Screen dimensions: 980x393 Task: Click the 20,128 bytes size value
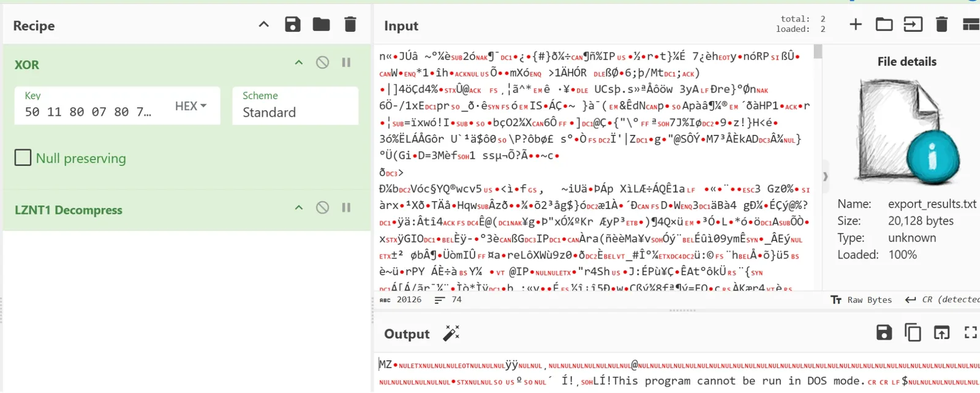(921, 221)
